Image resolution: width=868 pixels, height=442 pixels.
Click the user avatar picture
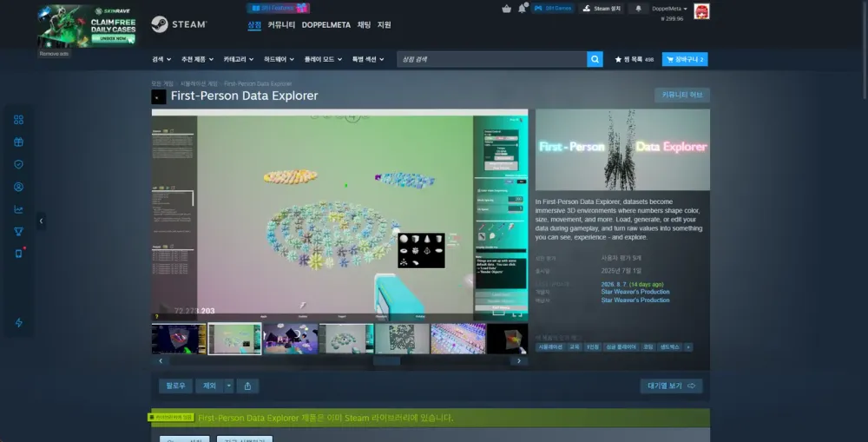tap(701, 11)
